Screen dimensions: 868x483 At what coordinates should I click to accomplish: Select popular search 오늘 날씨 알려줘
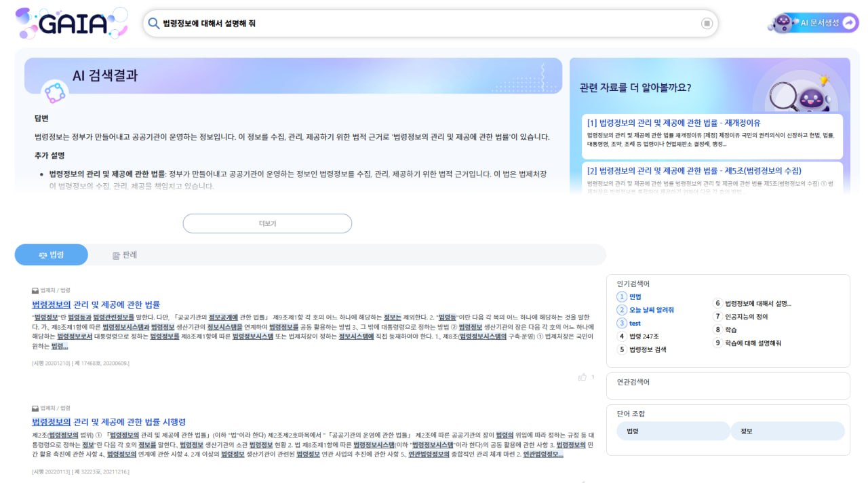click(651, 310)
